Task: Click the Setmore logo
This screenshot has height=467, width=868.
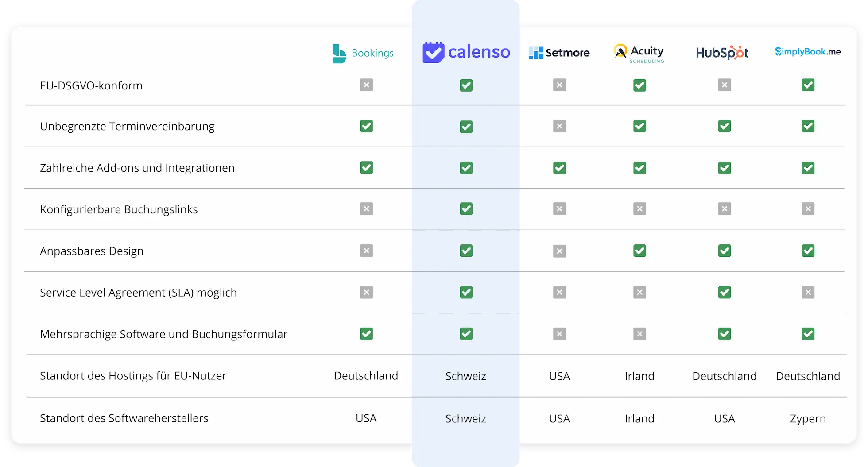Action: click(x=559, y=53)
